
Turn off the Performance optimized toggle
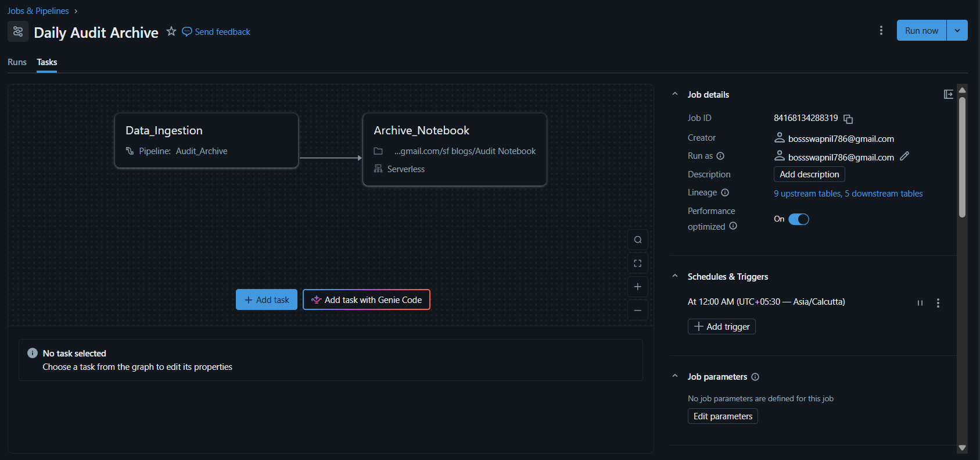click(x=799, y=219)
